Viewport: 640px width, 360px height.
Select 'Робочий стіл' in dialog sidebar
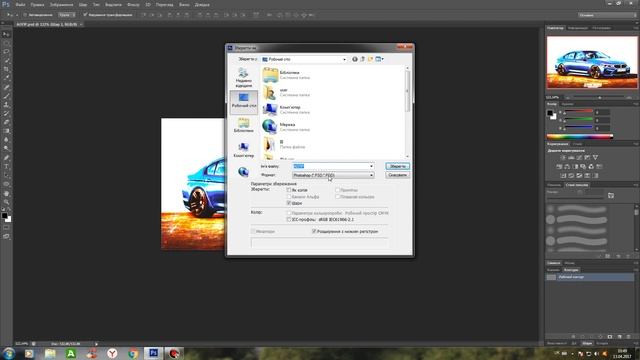pos(244,101)
